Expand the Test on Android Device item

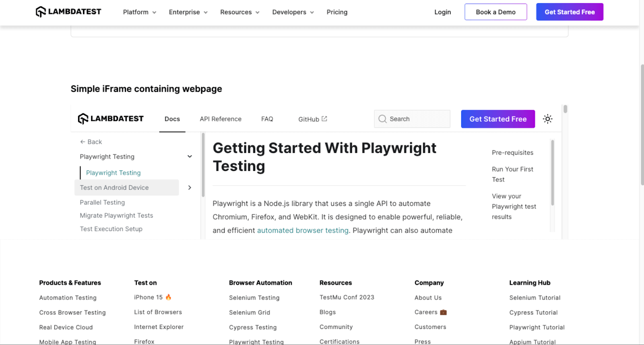pos(190,187)
